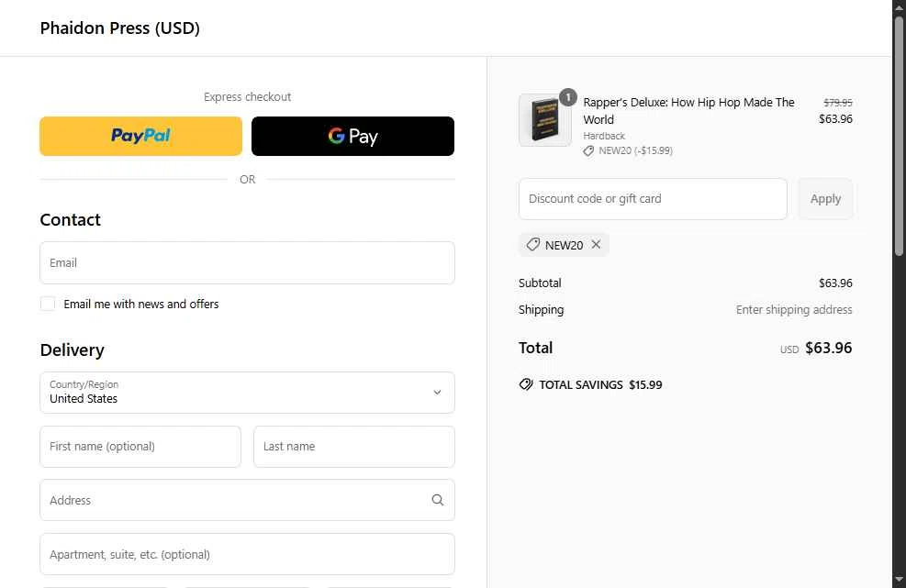Click the Contact section heading
The height and width of the screenshot is (588, 906).
click(70, 219)
